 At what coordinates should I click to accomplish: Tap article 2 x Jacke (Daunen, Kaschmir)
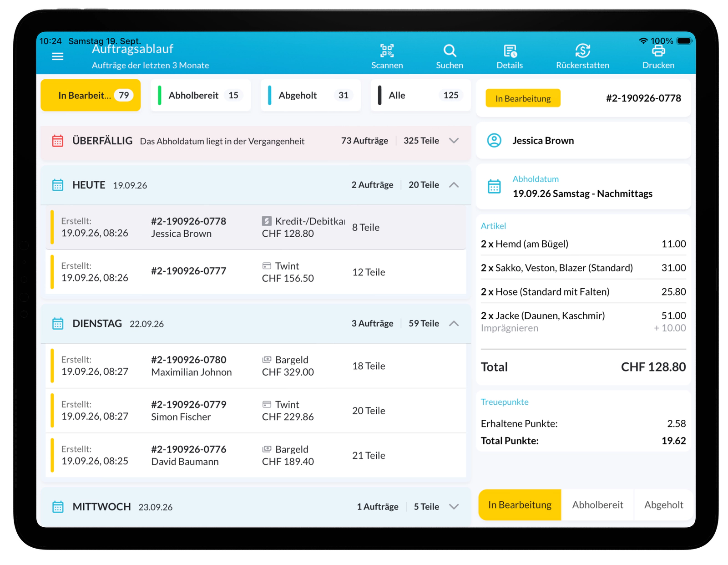tap(583, 321)
